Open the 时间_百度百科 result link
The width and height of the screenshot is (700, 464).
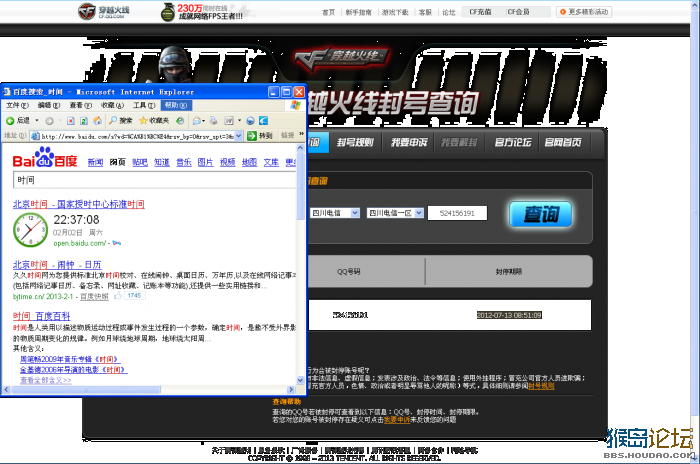click(42, 316)
